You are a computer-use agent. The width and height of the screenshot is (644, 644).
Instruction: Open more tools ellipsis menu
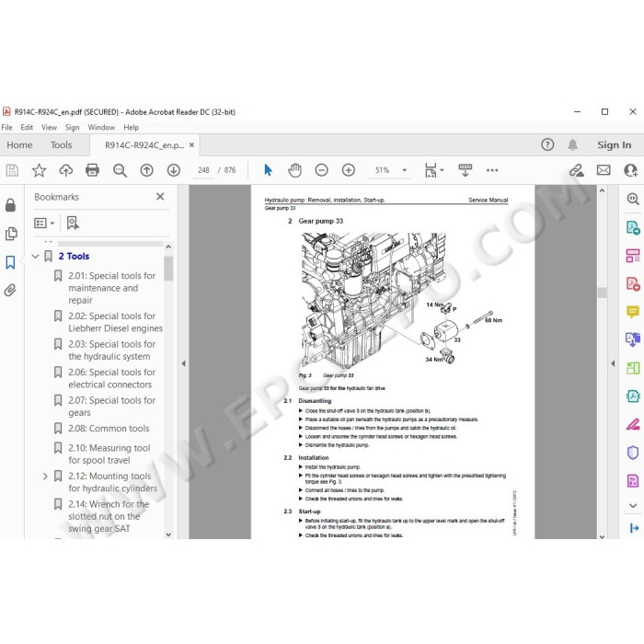pyautogui.click(x=492, y=170)
